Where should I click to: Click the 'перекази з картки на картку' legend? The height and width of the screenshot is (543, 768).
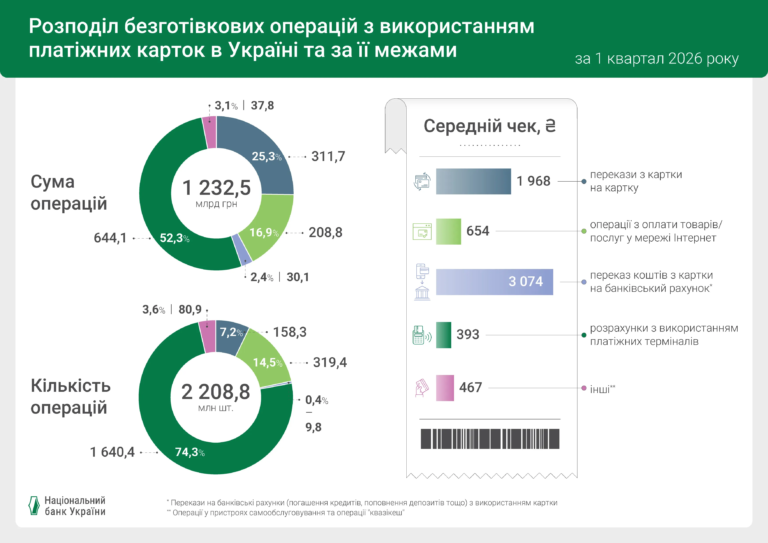point(636,181)
